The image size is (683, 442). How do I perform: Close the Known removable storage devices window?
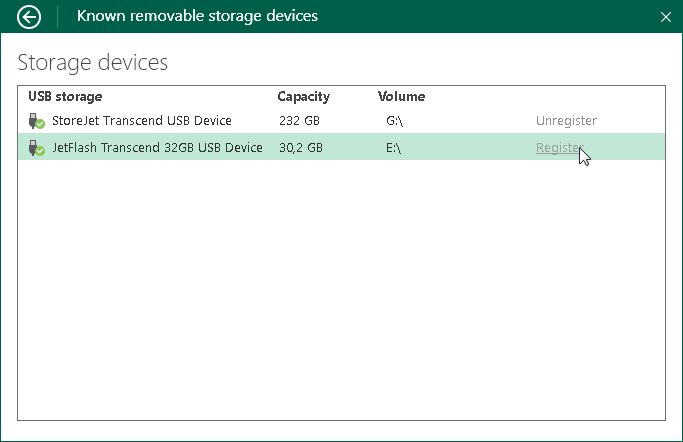click(666, 17)
